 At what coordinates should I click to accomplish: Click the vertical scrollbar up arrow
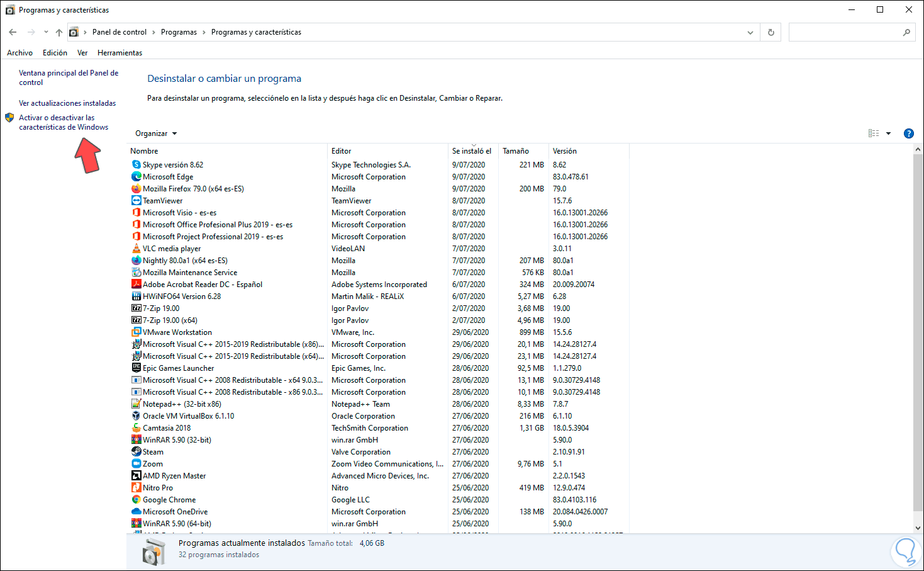[x=918, y=150]
